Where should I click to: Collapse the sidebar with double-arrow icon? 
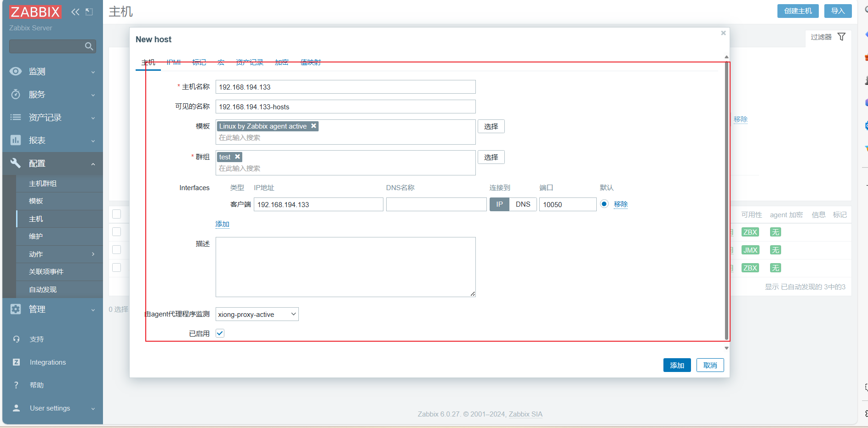[x=75, y=12]
